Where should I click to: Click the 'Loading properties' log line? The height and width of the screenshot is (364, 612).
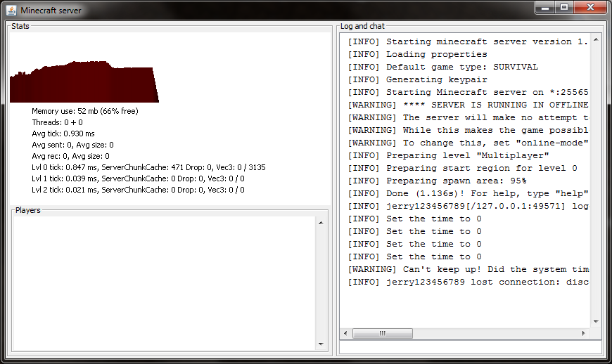coord(418,54)
